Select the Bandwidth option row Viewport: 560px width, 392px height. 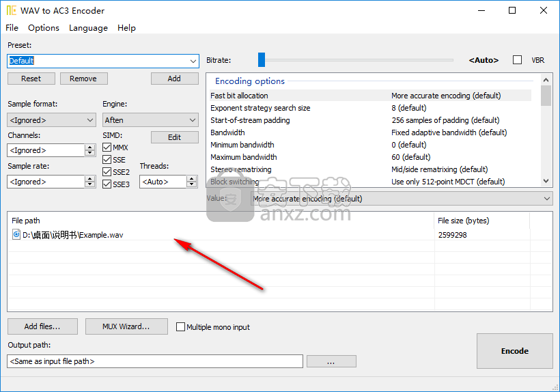(x=370, y=132)
